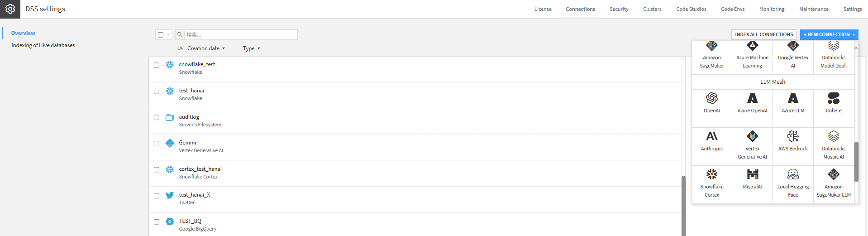868x236 pixels.
Task: Select the Gemini connection checkbox
Action: (x=157, y=144)
